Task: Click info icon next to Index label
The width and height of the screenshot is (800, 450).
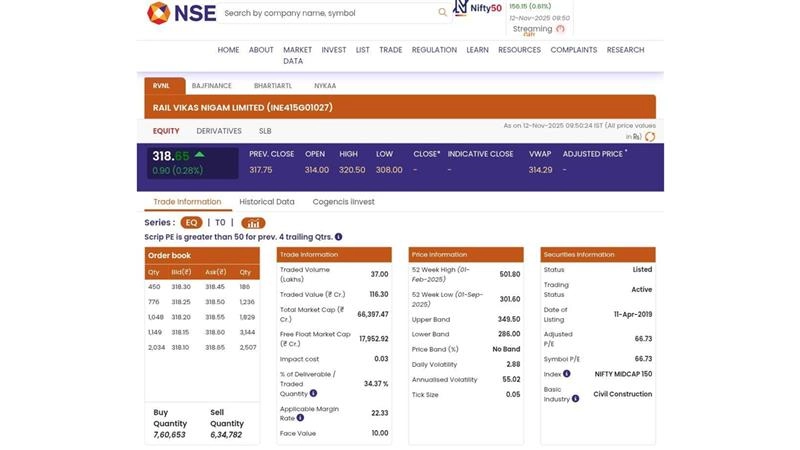Action: point(567,374)
